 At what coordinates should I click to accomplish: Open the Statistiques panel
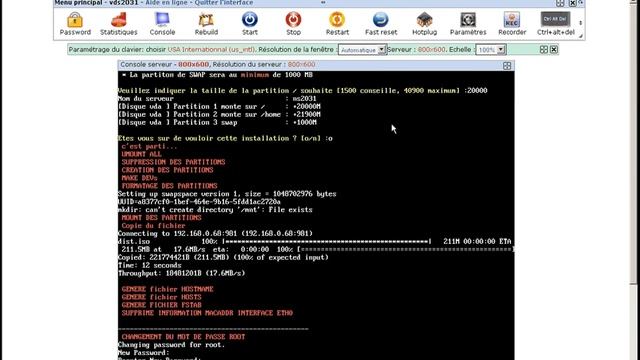(x=119, y=24)
